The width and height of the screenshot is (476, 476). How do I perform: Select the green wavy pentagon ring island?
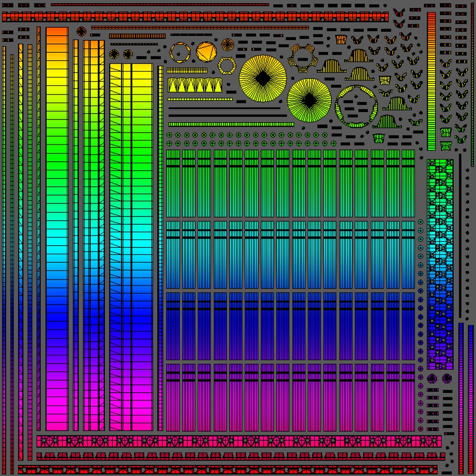click(x=357, y=106)
